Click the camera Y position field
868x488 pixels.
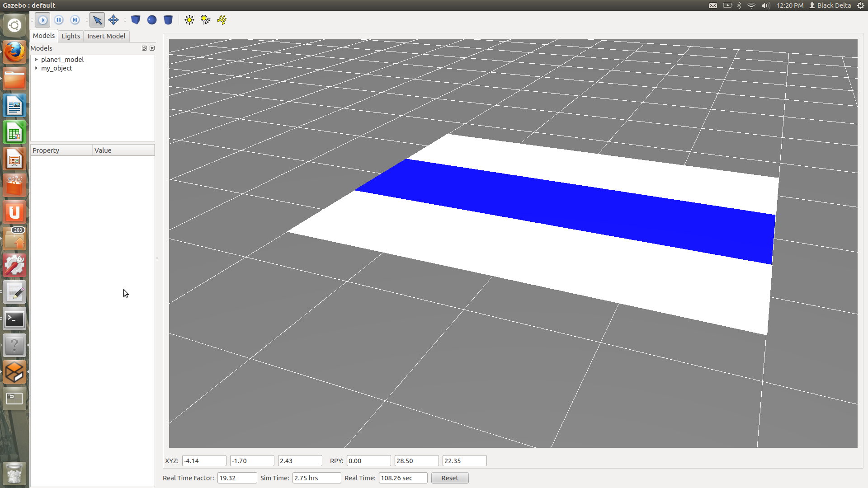coord(252,461)
